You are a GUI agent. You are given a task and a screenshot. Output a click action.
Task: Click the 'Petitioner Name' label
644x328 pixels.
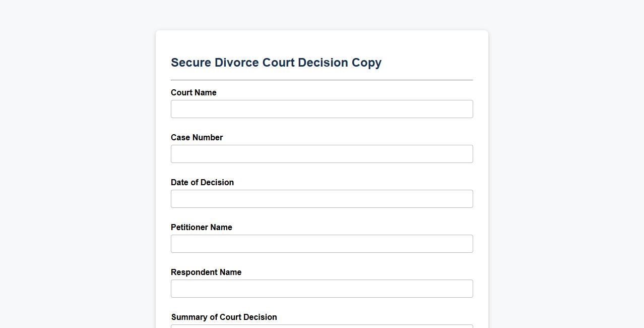tap(201, 227)
